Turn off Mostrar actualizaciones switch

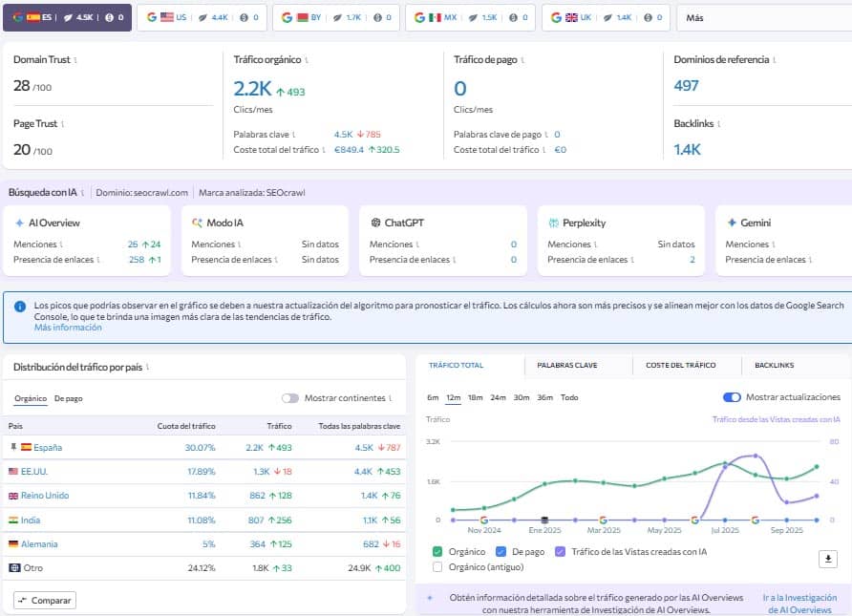pyautogui.click(x=732, y=397)
